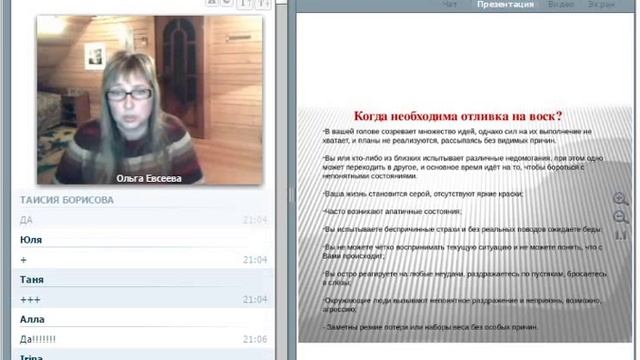
Task: Reset slide zoom to 1:1
Action: [620, 236]
